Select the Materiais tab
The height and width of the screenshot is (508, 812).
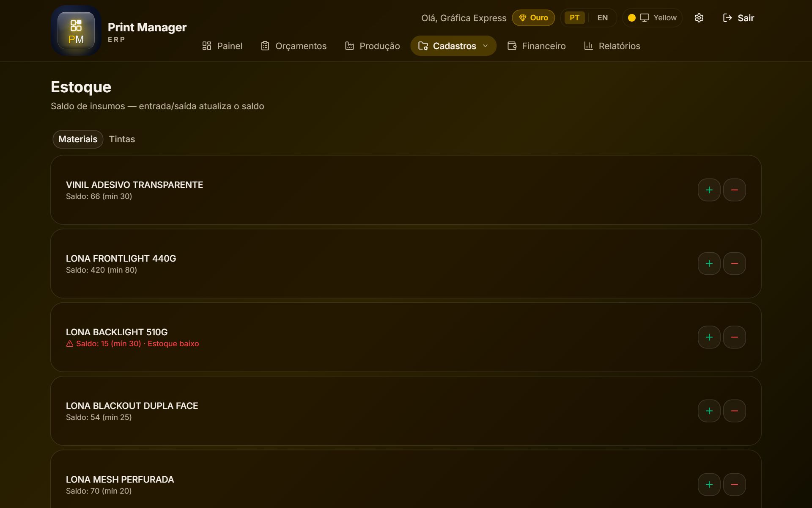78,139
